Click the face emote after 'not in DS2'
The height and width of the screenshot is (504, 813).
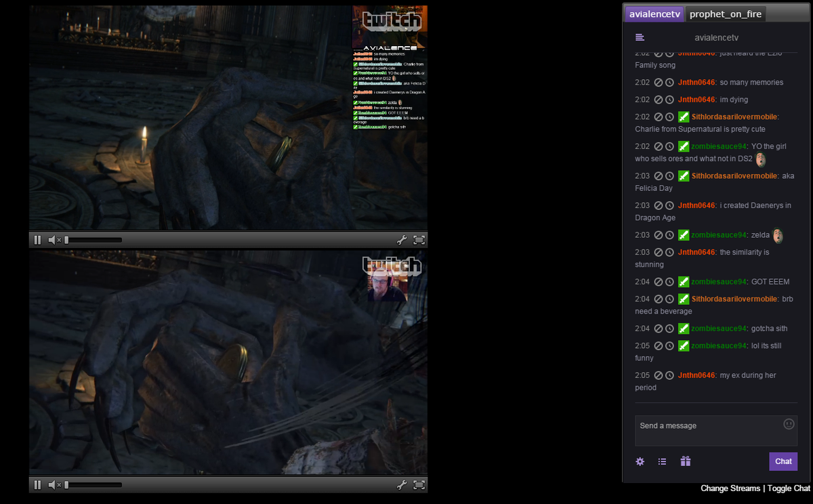pos(761,160)
